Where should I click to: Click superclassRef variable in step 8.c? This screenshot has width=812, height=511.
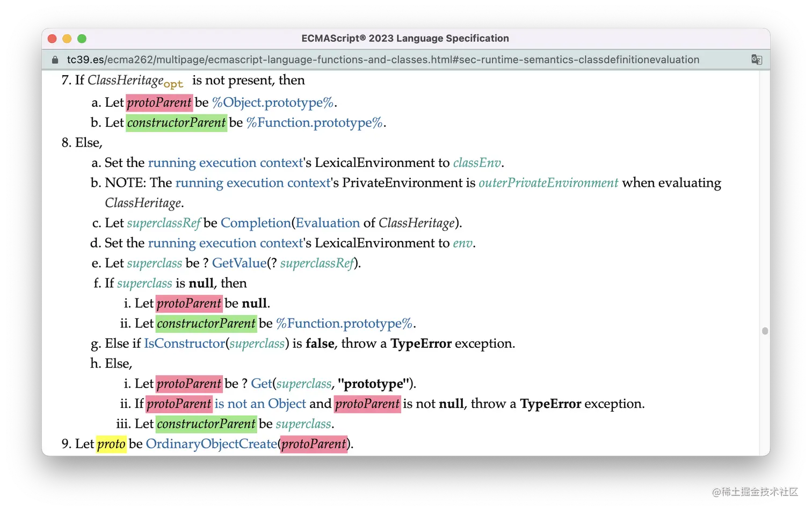click(x=164, y=223)
